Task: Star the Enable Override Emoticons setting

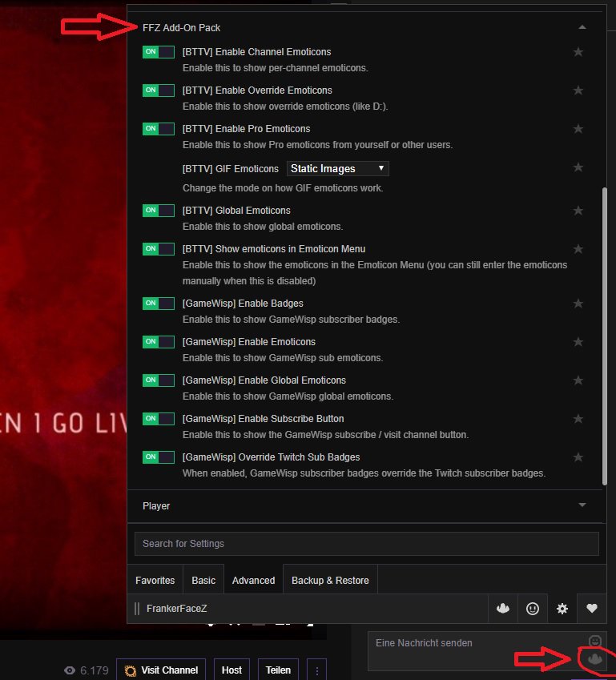Action: [578, 91]
